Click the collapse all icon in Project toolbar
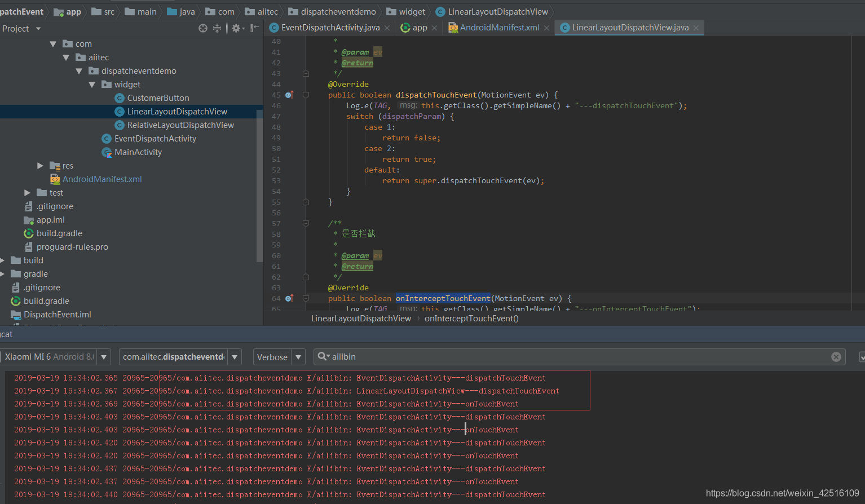 click(217, 28)
